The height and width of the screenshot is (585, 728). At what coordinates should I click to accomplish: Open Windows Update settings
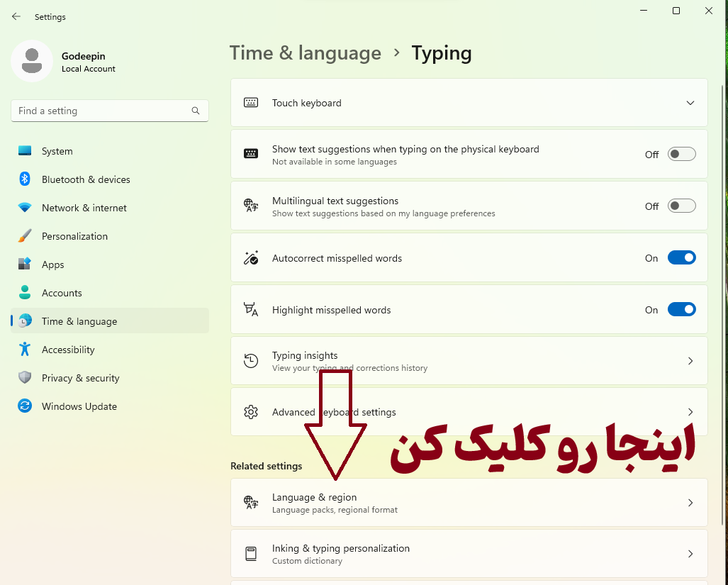(110, 406)
